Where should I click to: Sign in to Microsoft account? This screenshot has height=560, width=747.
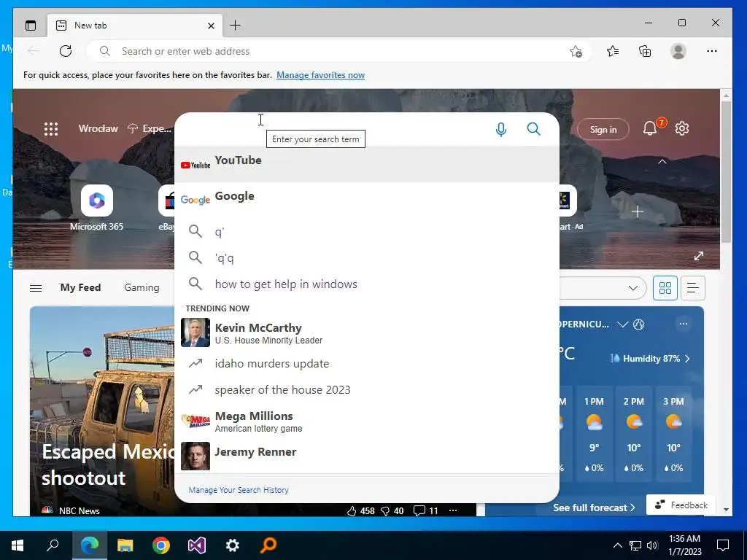click(603, 130)
